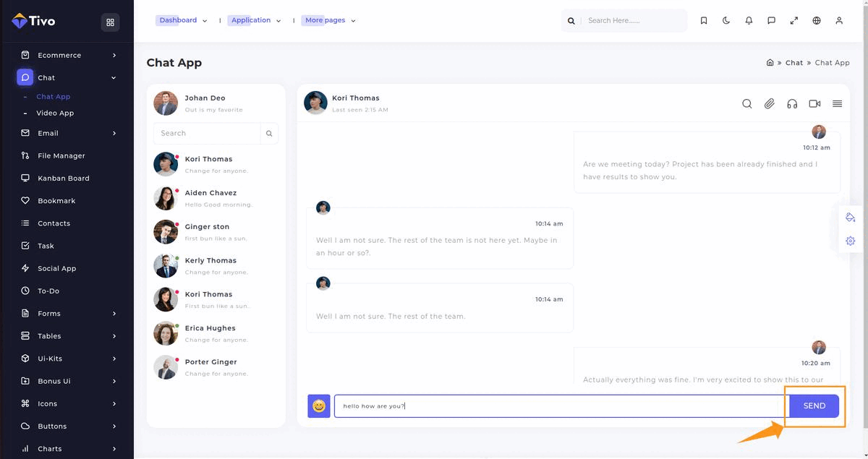Expand the Dashboard dropdown in top navigation
868x459 pixels.
[183, 21]
